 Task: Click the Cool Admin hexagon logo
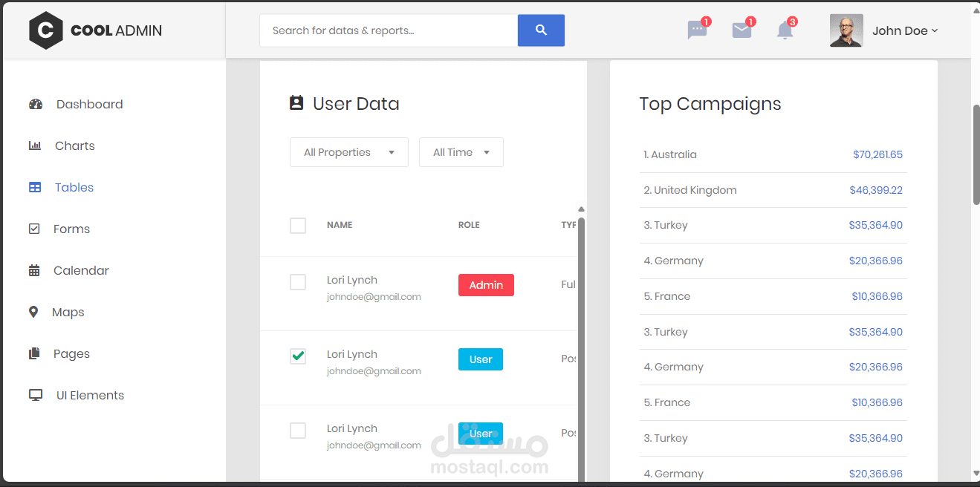coord(46,30)
